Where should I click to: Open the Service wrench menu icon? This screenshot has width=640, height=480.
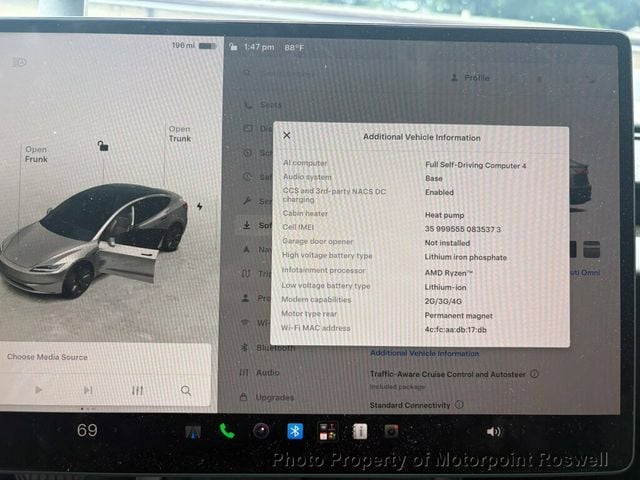[x=247, y=201]
